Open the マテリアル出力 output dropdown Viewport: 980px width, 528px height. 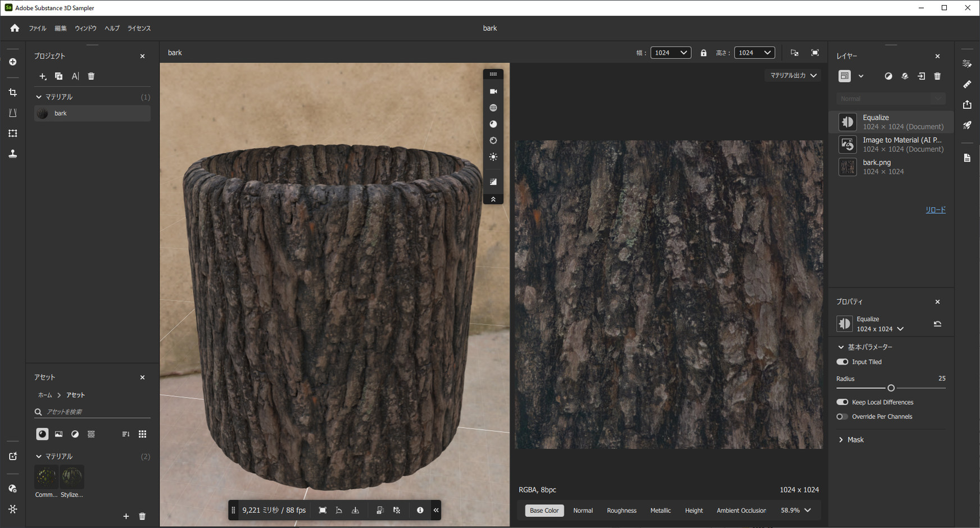coord(793,75)
